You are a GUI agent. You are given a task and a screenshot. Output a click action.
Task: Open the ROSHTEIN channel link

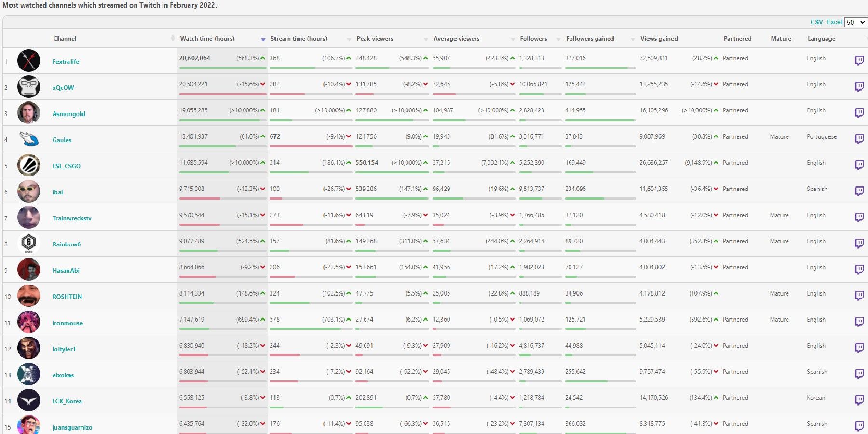pyautogui.click(x=67, y=297)
